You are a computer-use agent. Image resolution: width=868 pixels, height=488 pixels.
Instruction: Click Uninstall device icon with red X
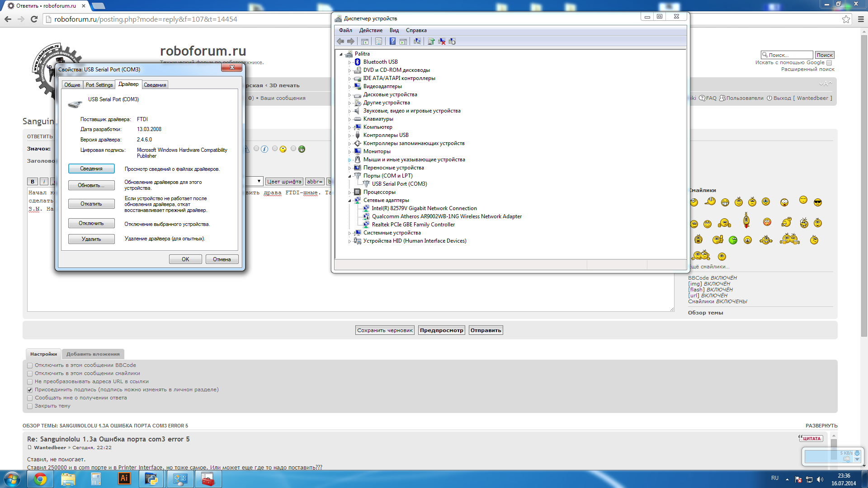[442, 42]
